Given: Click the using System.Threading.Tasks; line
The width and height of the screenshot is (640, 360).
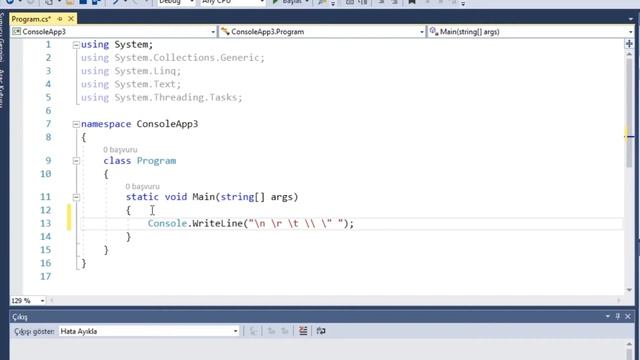Looking at the screenshot, I should click(x=162, y=98).
